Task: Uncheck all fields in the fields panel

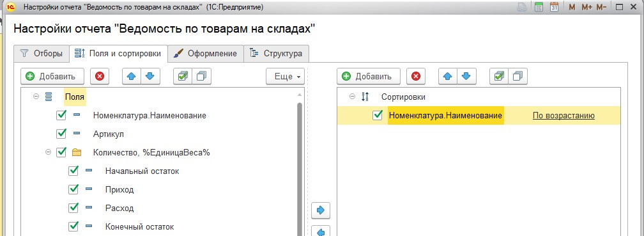Action: click(x=201, y=76)
